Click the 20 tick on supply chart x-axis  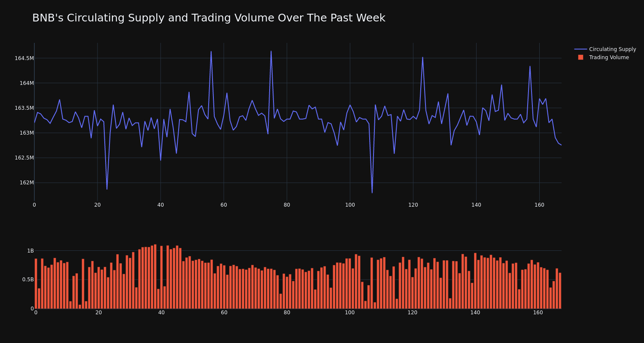click(x=97, y=205)
